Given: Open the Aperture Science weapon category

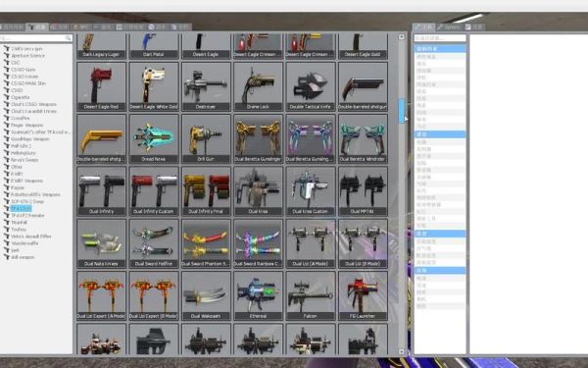Looking at the screenshot, I should [27, 56].
